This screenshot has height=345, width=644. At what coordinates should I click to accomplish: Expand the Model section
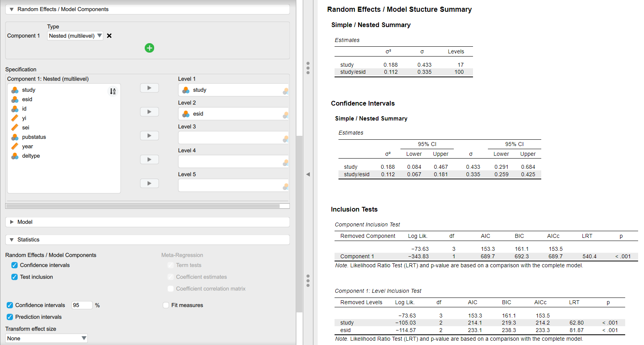(x=25, y=222)
